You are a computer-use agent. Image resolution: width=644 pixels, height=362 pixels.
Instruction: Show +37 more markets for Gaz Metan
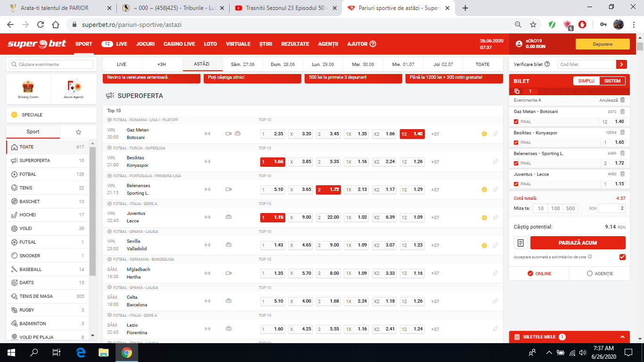click(x=435, y=134)
